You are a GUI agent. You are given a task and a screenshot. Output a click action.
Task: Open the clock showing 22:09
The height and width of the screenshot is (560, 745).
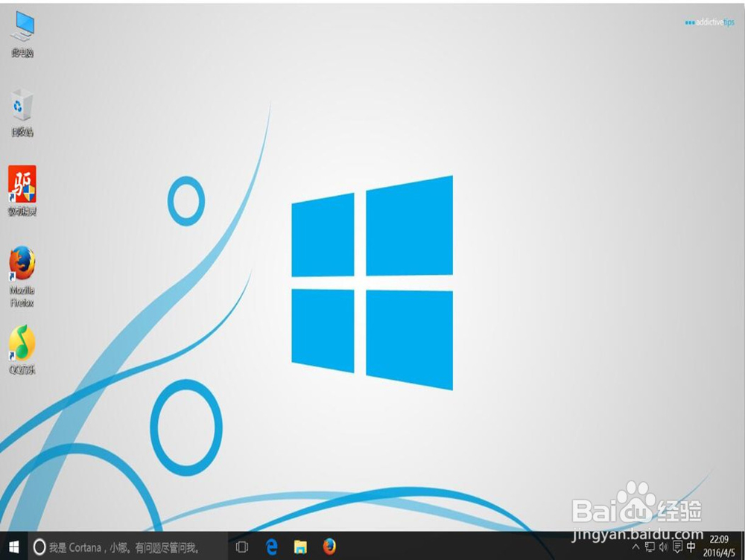click(x=719, y=547)
